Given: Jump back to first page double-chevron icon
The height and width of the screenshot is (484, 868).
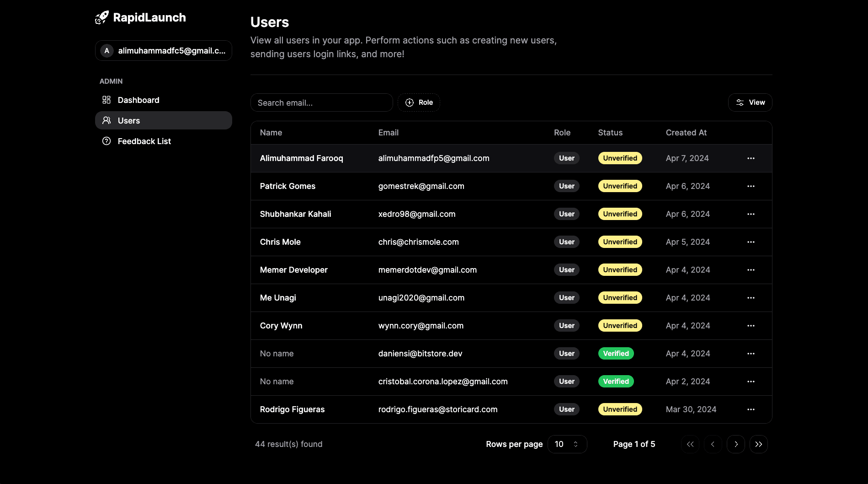Looking at the screenshot, I should (x=690, y=444).
